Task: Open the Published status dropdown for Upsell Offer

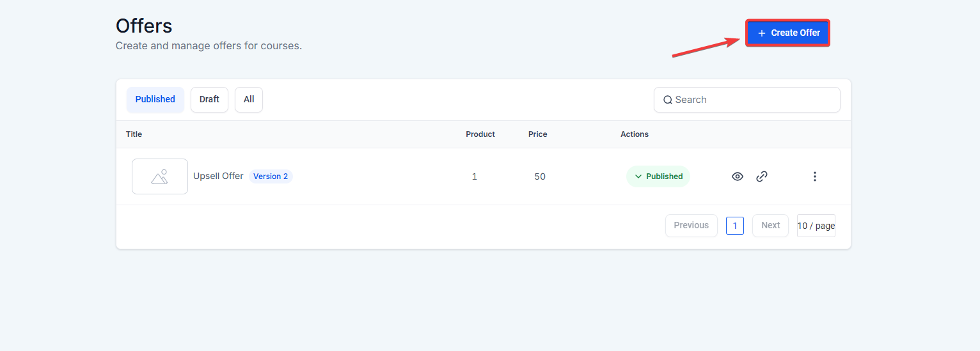Action: pyautogui.click(x=658, y=176)
